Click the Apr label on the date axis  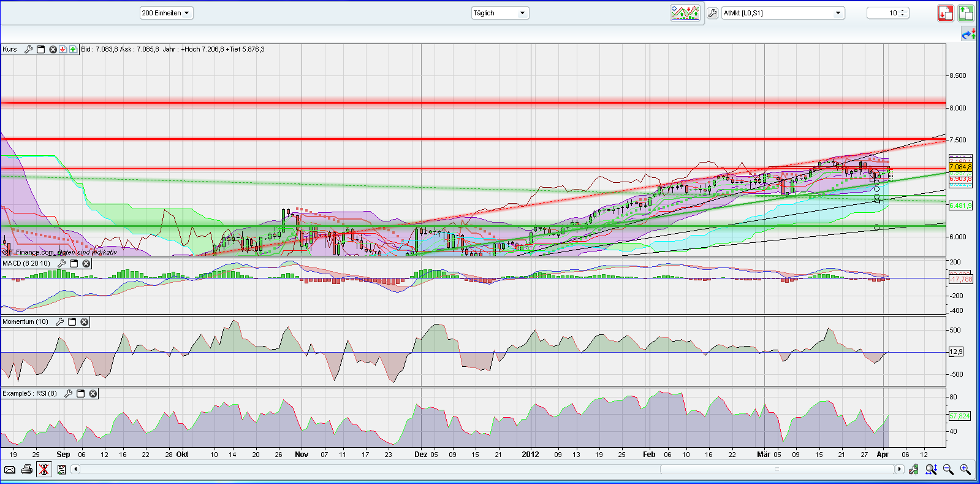883,455
